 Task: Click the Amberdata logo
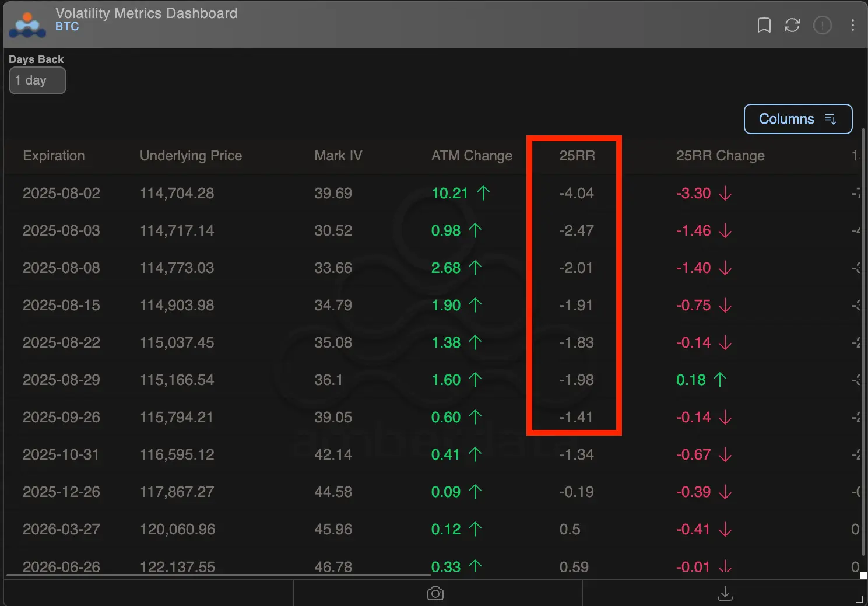tap(27, 24)
